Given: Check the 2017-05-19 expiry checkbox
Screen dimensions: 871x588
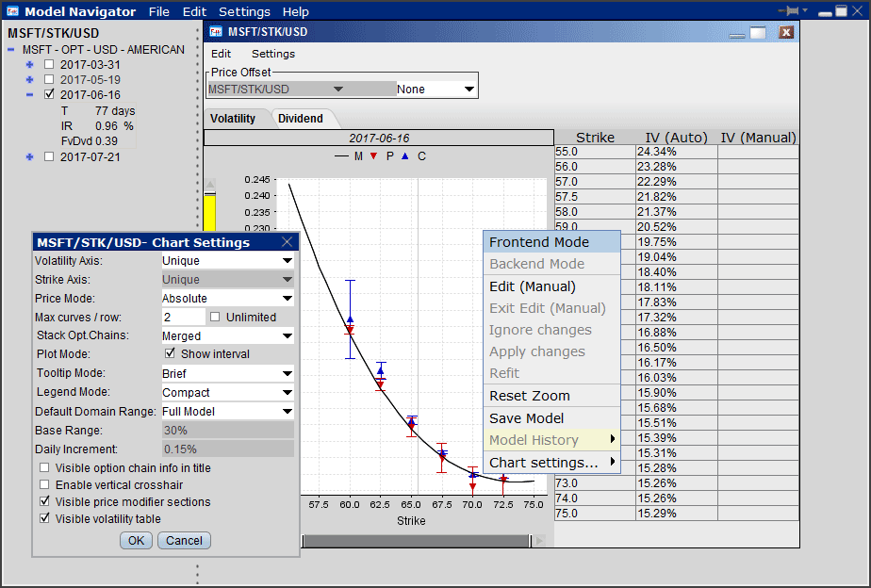Looking at the screenshot, I should pyautogui.click(x=49, y=79).
